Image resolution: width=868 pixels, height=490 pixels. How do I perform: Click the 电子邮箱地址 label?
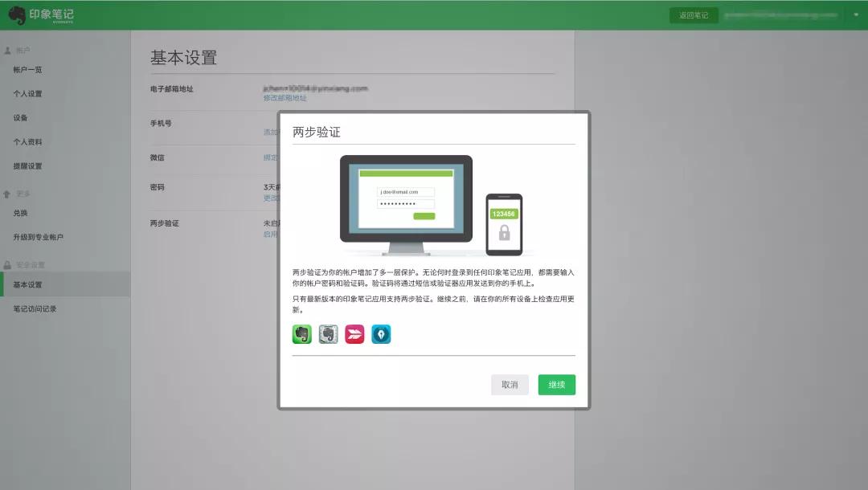172,89
